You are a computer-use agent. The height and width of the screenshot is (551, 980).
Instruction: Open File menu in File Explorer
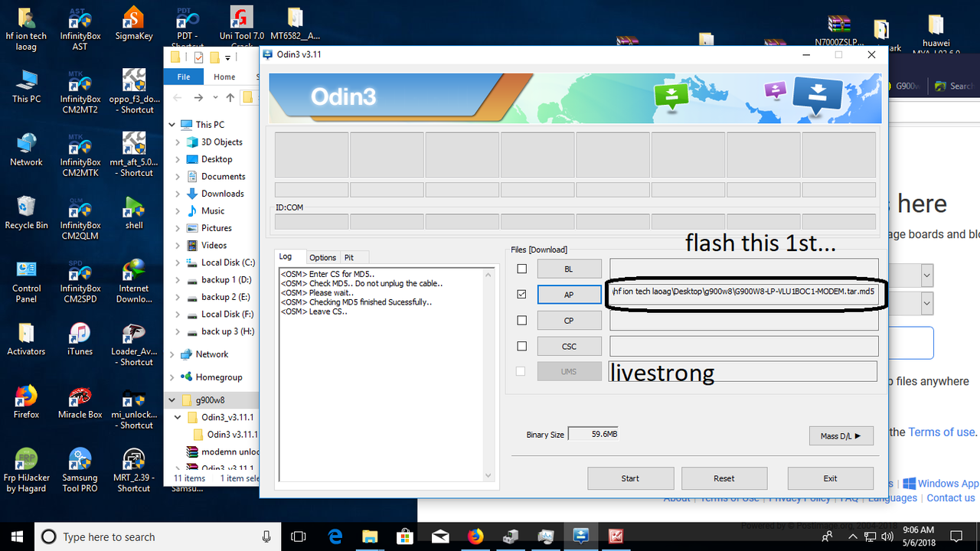tap(184, 77)
